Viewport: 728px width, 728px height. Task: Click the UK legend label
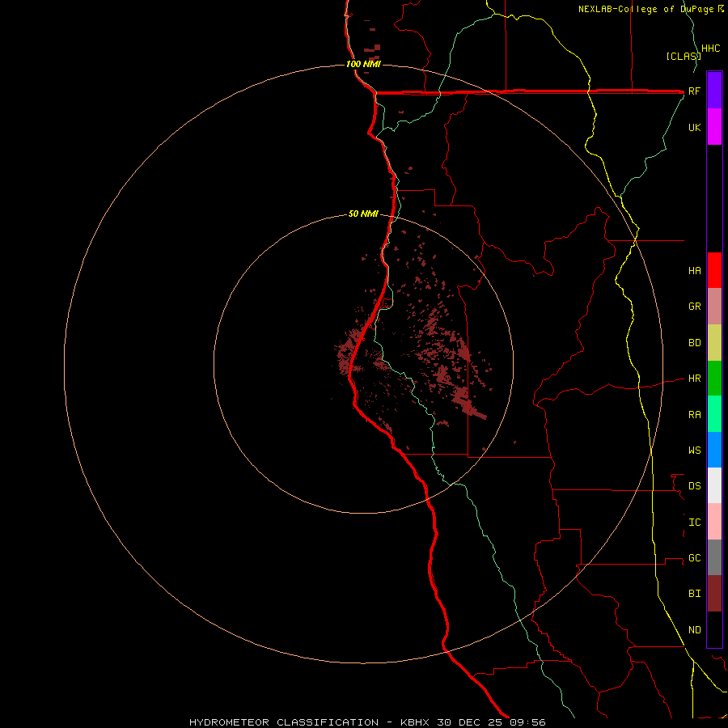[695, 127]
